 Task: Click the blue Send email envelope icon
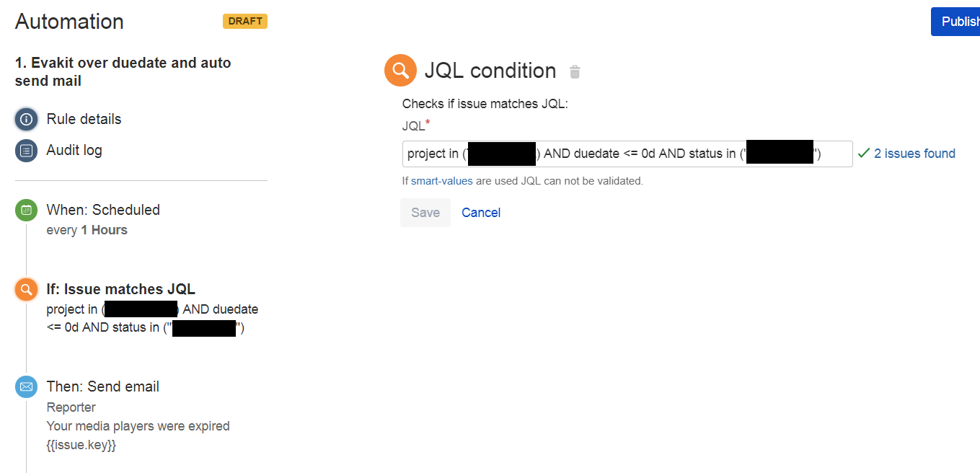click(26, 387)
